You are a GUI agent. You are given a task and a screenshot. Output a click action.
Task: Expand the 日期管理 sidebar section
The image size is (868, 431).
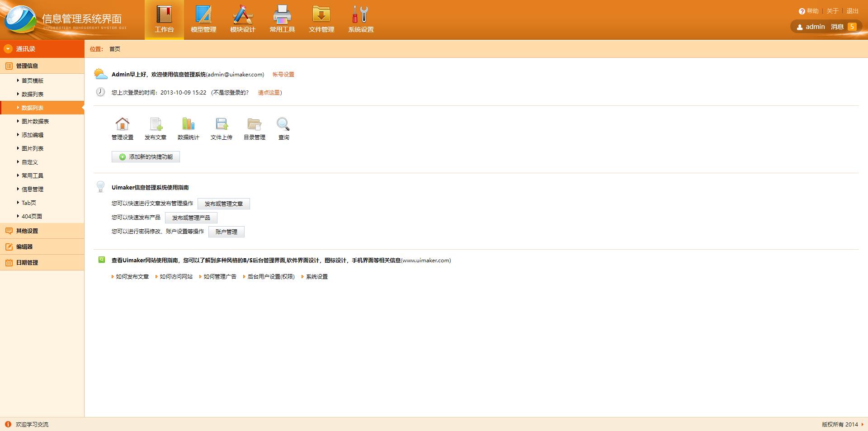point(42,262)
